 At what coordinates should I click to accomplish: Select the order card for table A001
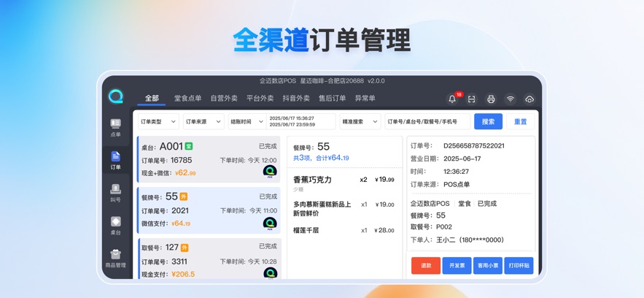(209, 159)
